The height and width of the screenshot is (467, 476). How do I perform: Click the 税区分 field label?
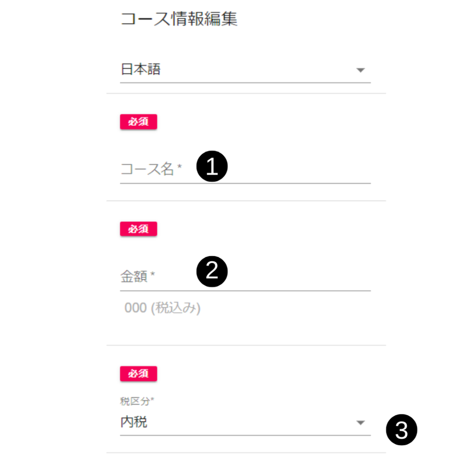click(x=135, y=401)
